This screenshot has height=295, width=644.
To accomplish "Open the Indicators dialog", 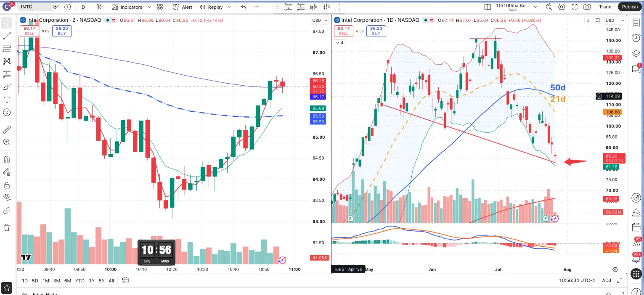I will [x=127, y=7].
